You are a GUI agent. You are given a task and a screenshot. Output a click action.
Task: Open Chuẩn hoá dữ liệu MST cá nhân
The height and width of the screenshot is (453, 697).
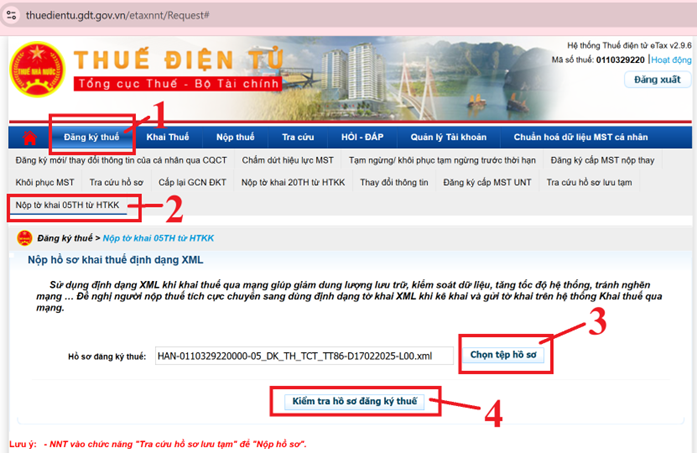(x=581, y=137)
